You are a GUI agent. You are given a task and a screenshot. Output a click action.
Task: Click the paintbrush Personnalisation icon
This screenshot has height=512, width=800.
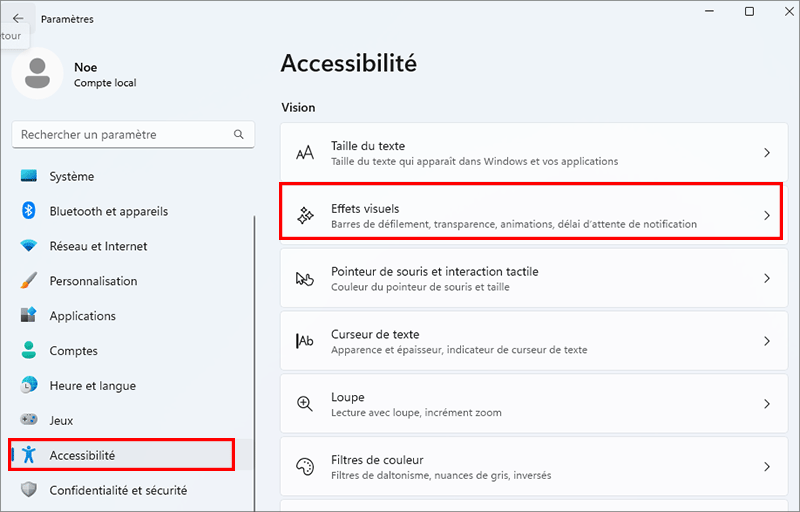pyautogui.click(x=29, y=281)
